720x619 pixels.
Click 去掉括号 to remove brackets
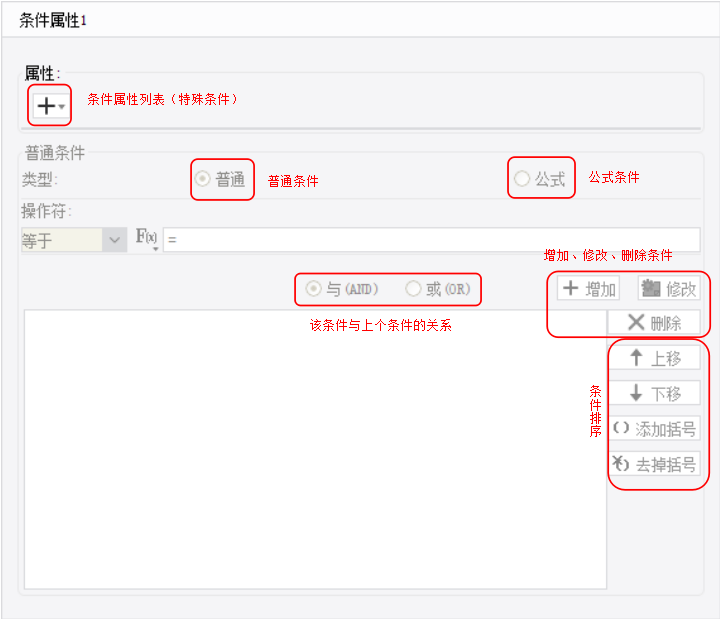[654, 464]
